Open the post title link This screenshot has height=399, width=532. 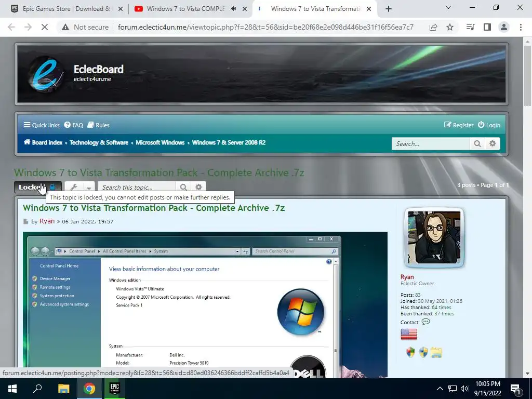154,208
